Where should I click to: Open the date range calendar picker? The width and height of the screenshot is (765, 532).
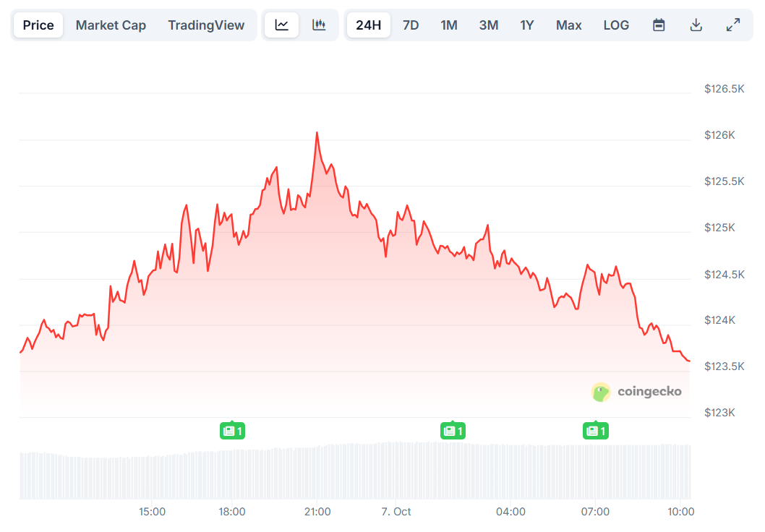click(x=659, y=24)
